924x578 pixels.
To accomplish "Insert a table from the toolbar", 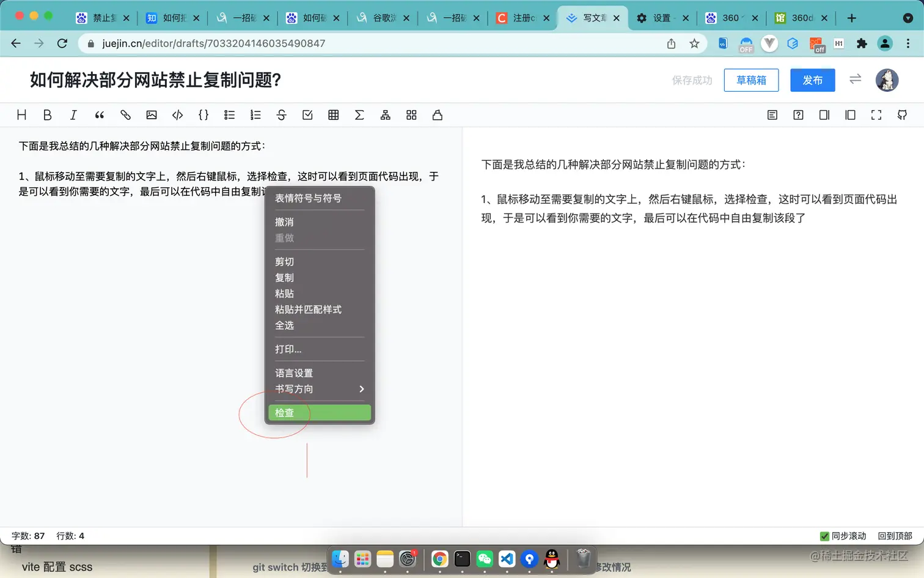I will [x=333, y=115].
